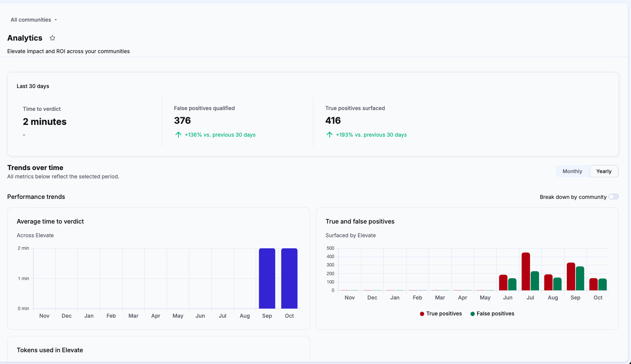Screen dimensions: 631x364
Task: Star the Analytics page as favorite
Action: click(52, 38)
